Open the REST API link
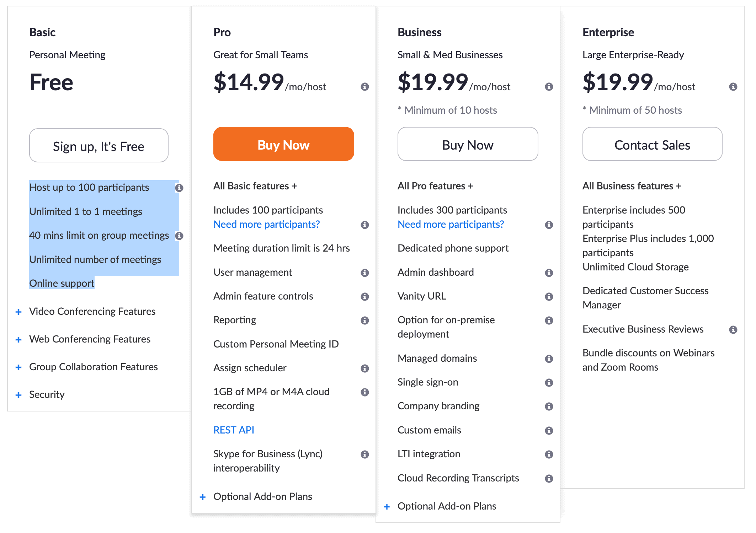Screen dimensions: 756x533 coord(233,430)
